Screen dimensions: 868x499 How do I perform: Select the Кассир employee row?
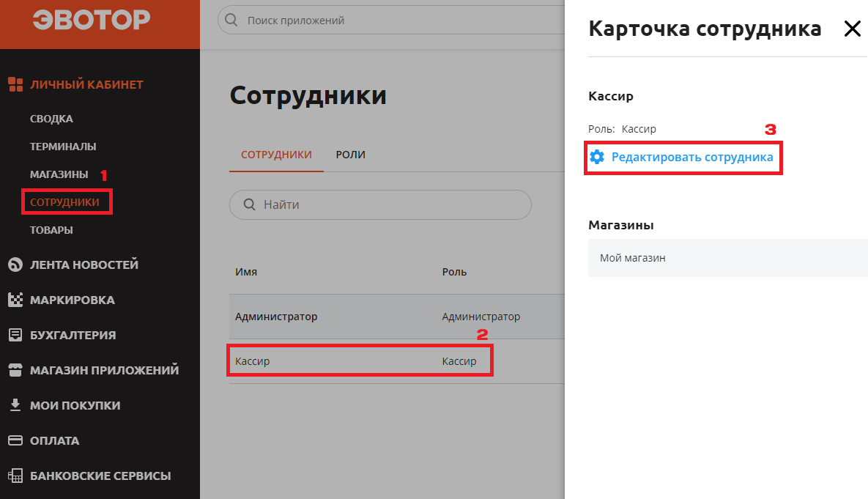click(360, 361)
